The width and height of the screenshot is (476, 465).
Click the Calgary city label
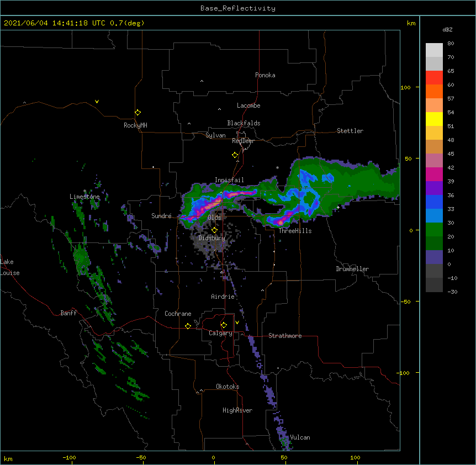tap(220, 333)
